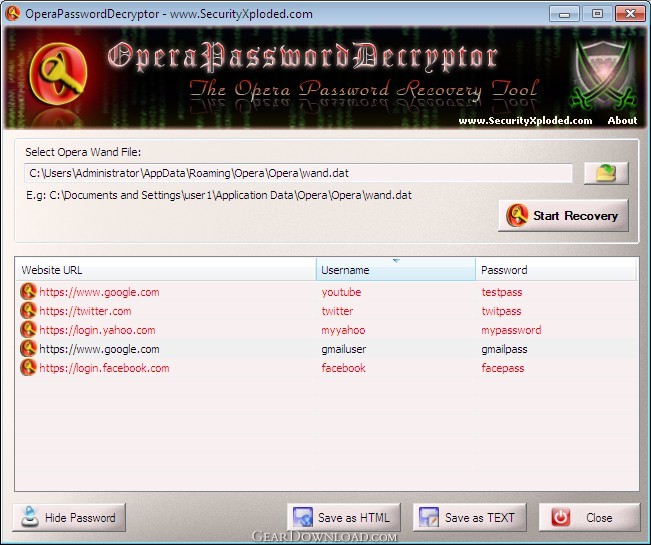Click the key icon beside the youtube row
Screen dimensions: 651x545
tap(28, 291)
